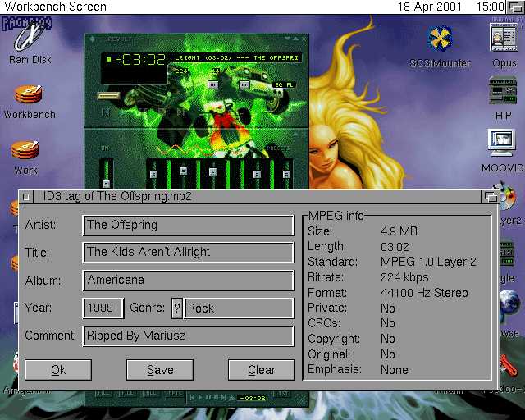Open the genre list with the ? button
The image size is (525, 420).
pos(177,308)
